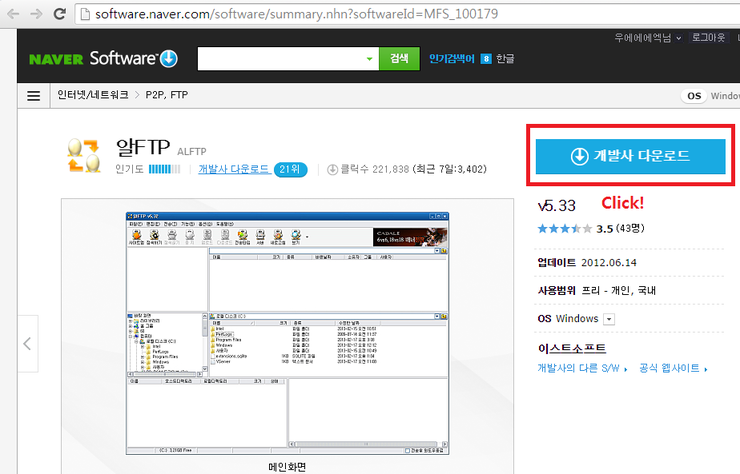Click the 로그아웃 logout button
The height and width of the screenshot is (474, 740).
pyautogui.click(x=708, y=37)
